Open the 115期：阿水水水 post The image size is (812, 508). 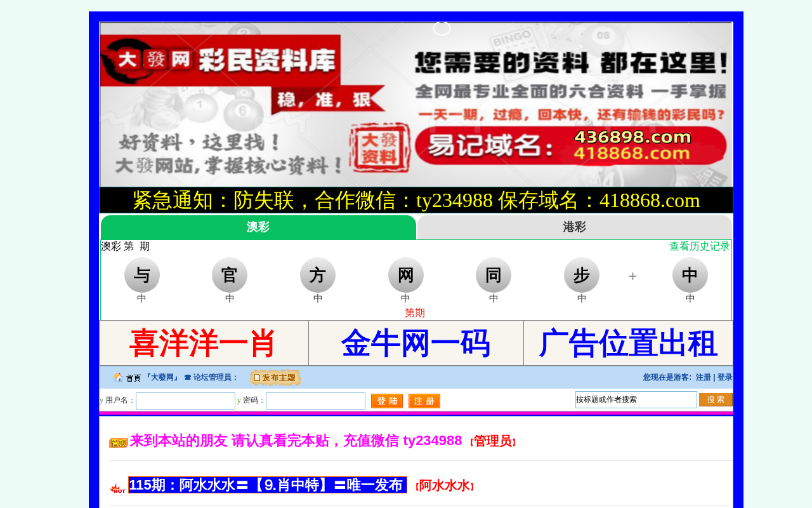pyautogui.click(x=268, y=485)
